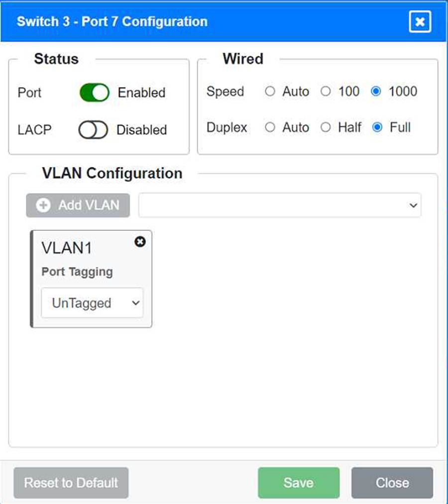Close dialog with the X icon in header

point(420,21)
